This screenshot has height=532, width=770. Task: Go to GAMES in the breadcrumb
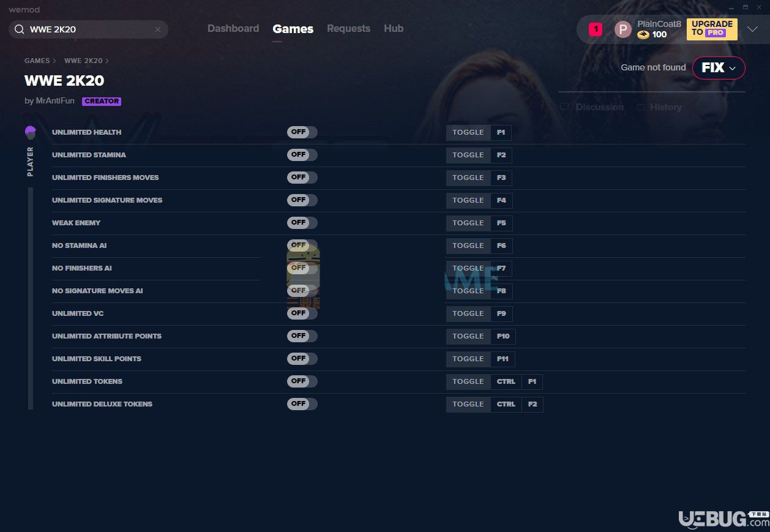37,61
